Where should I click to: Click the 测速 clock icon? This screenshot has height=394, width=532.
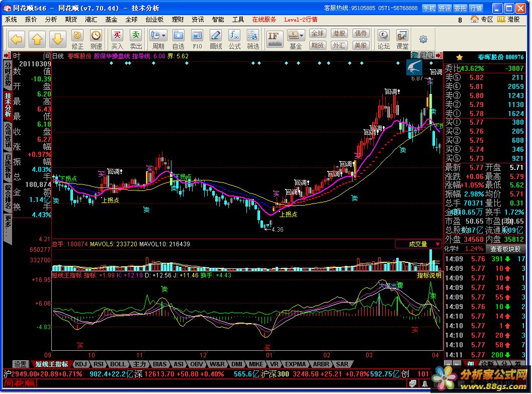click(96, 39)
